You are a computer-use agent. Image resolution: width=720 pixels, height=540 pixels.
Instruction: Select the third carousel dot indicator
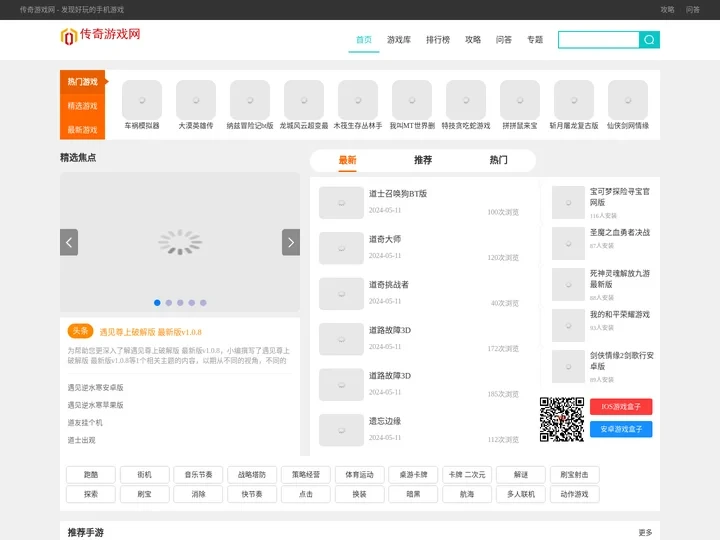[180, 303]
